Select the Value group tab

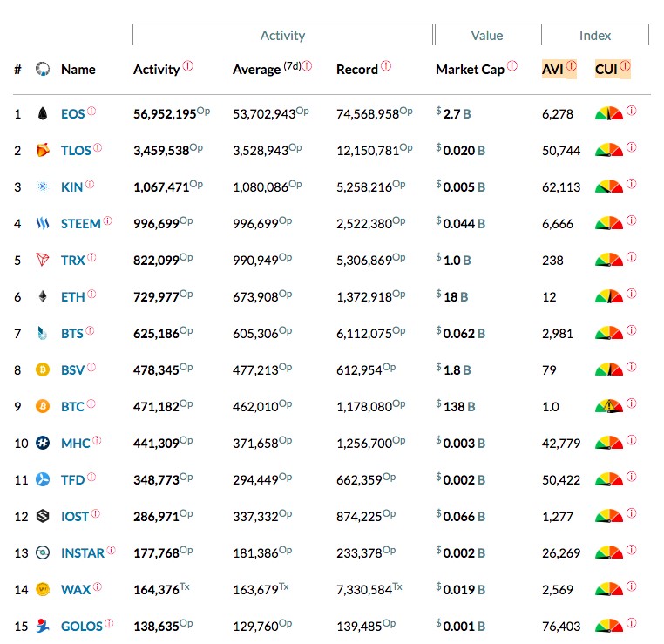(x=487, y=35)
